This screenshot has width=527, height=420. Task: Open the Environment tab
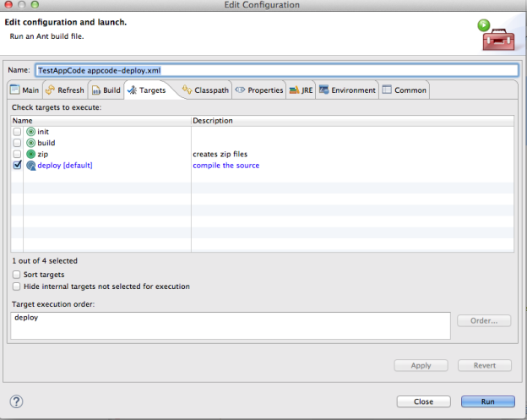click(347, 90)
